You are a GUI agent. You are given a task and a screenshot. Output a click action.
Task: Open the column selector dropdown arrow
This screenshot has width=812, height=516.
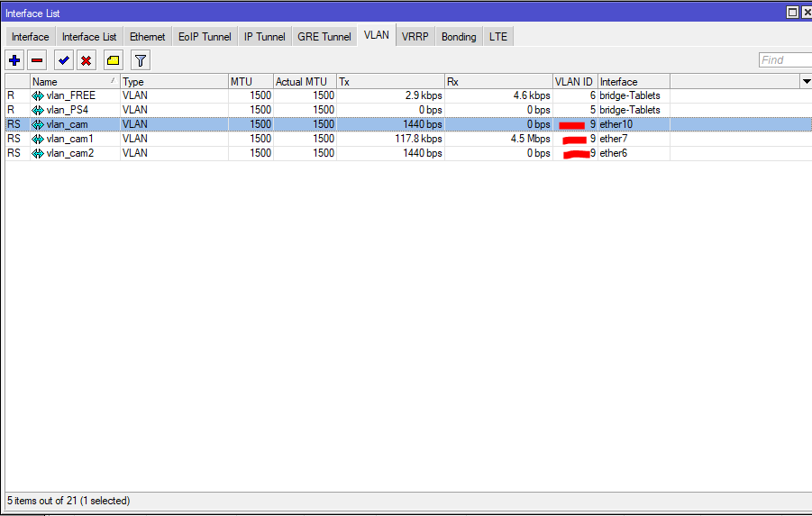click(805, 81)
